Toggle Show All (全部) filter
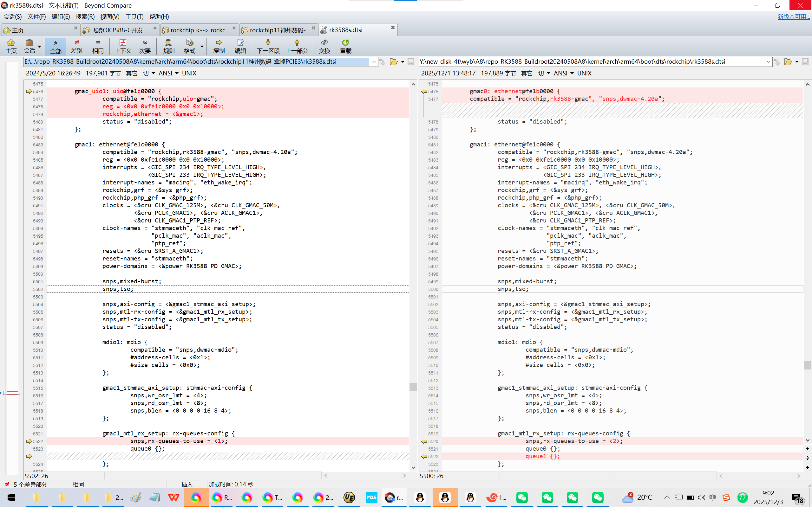Screen dimensions: 812x507 56,46
